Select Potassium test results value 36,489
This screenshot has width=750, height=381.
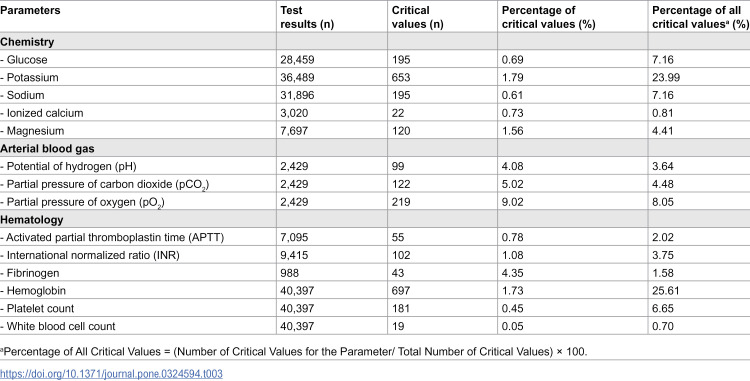coord(298,77)
